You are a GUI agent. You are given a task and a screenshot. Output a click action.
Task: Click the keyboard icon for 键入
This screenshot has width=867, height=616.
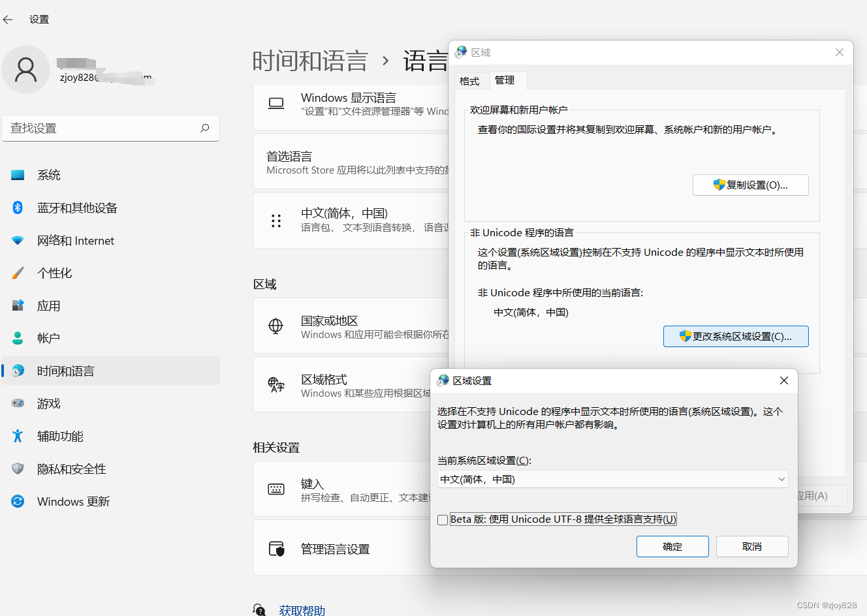click(x=276, y=489)
